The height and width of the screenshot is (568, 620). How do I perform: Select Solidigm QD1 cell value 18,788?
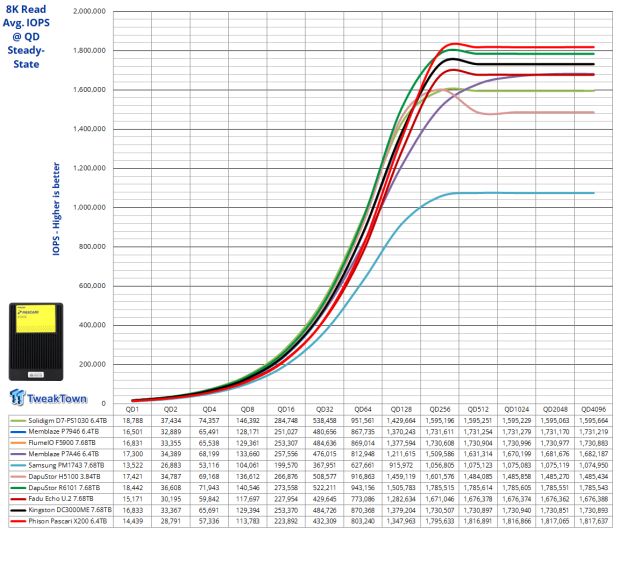pos(132,421)
